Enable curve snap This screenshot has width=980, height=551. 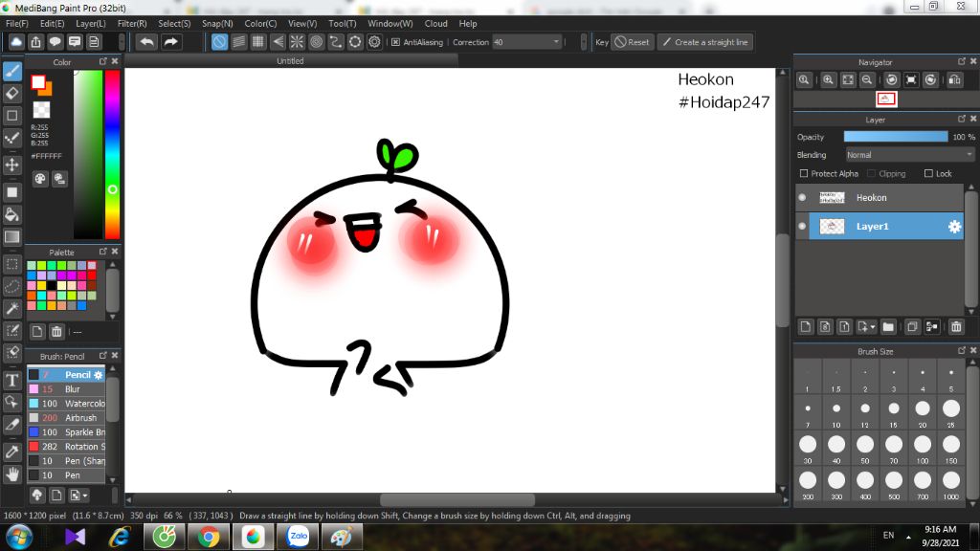[336, 42]
